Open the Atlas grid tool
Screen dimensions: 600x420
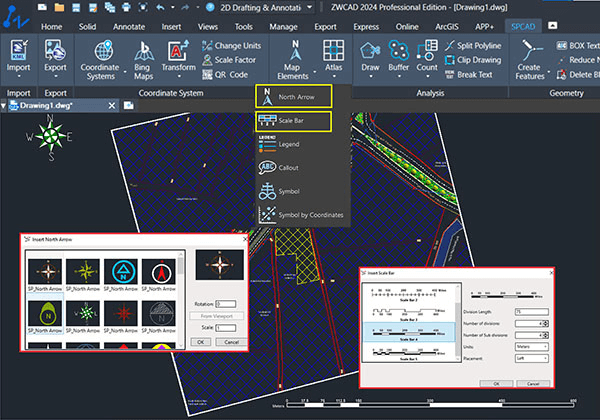333,50
